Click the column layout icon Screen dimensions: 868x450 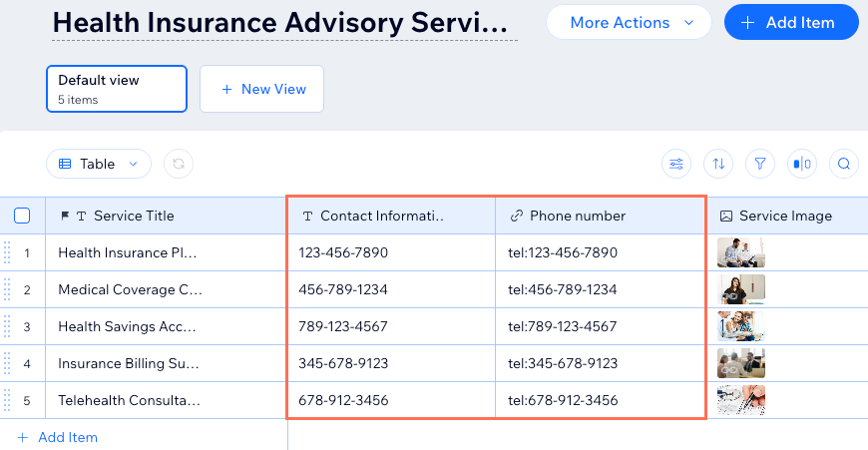pos(802,164)
